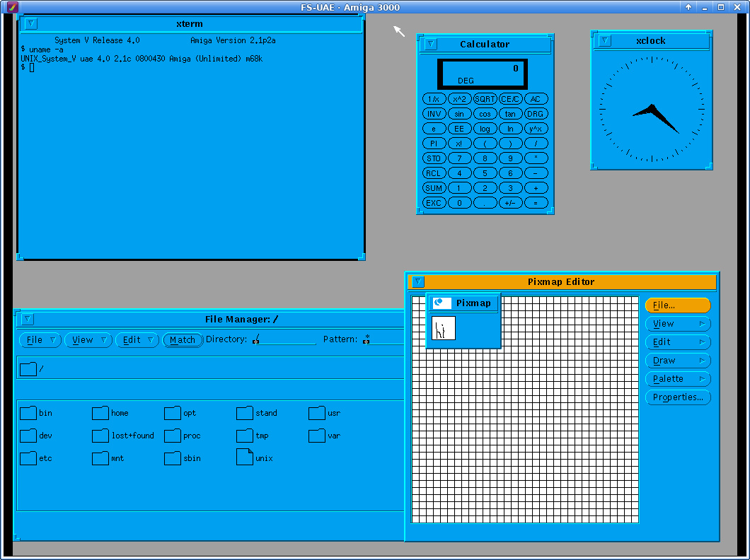Screen dimensions: 750x560
Task: Click the CE/C key on Calculator
Action: coord(510,99)
